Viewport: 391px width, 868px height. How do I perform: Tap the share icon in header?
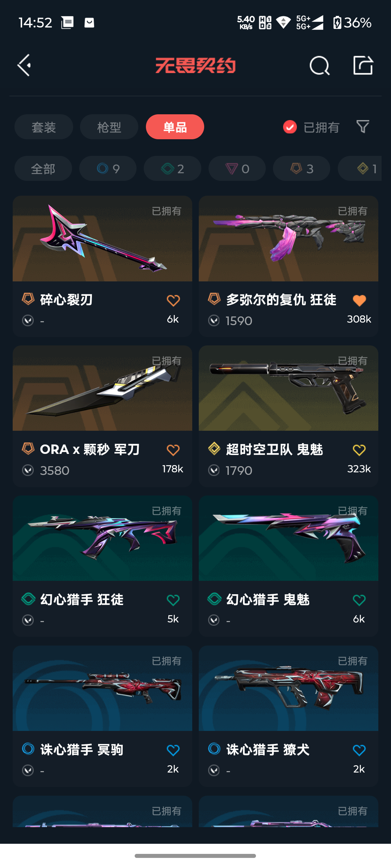(363, 65)
